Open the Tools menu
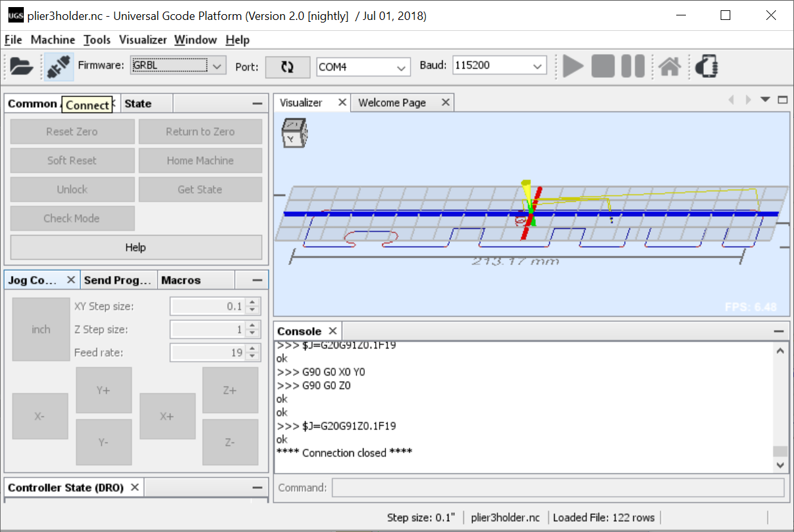 tap(97, 40)
